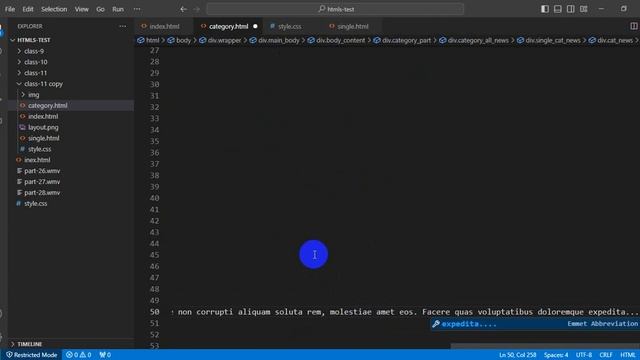640x360 pixels.
Task: Open category.html in the explorer tree
Action: coord(47,105)
